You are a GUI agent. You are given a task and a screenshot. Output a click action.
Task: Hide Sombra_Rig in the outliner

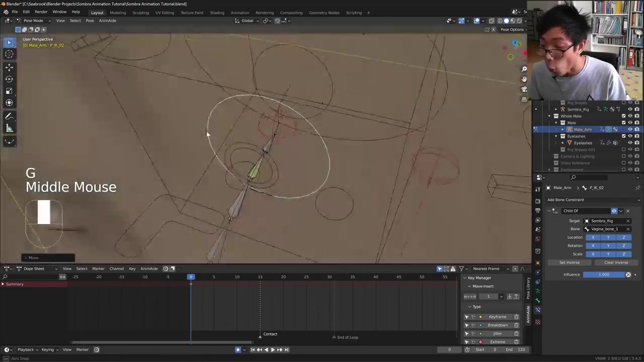(x=630, y=109)
